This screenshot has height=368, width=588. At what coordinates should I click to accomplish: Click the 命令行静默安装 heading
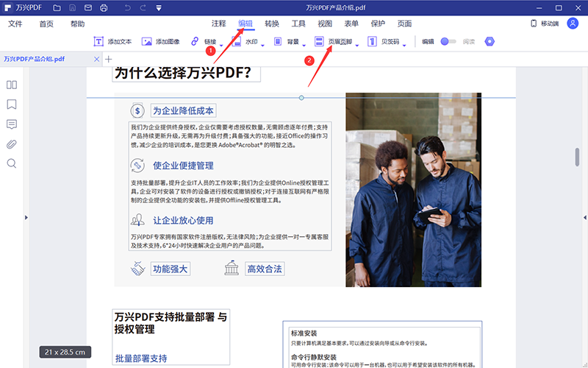[314, 357]
